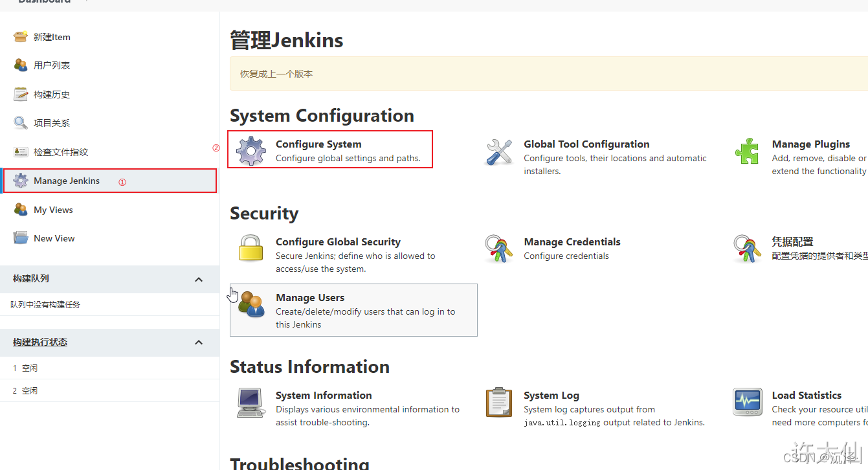Click the 凭据配置 keys icon
Screen dimensions: 868x470
coord(747,249)
